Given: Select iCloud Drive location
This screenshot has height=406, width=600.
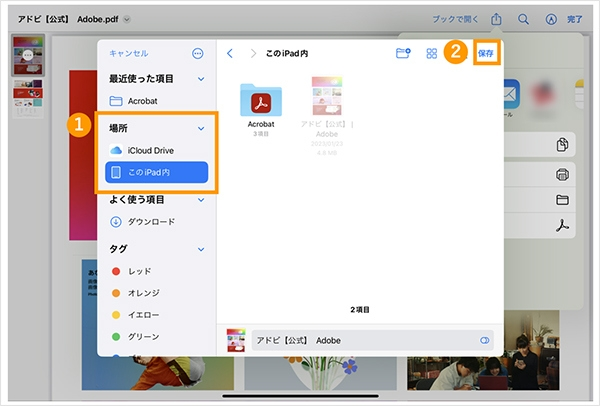Looking at the screenshot, I should tap(157, 150).
